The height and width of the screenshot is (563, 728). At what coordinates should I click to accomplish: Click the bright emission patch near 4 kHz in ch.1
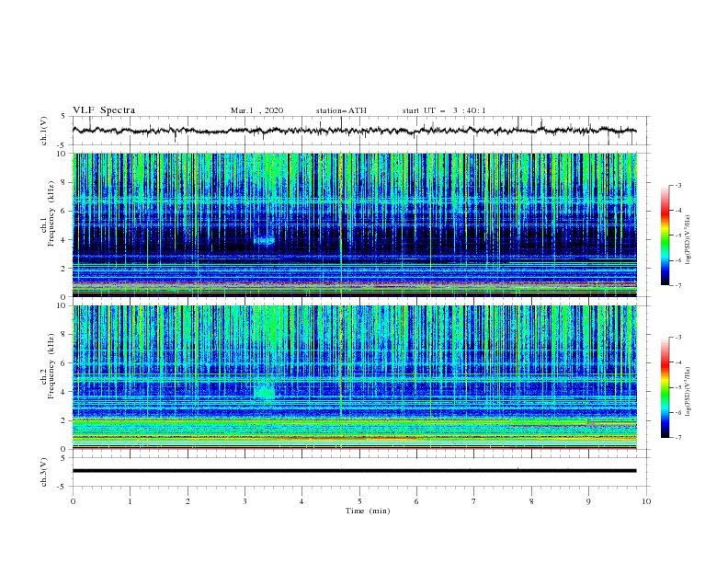coord(265,241)
